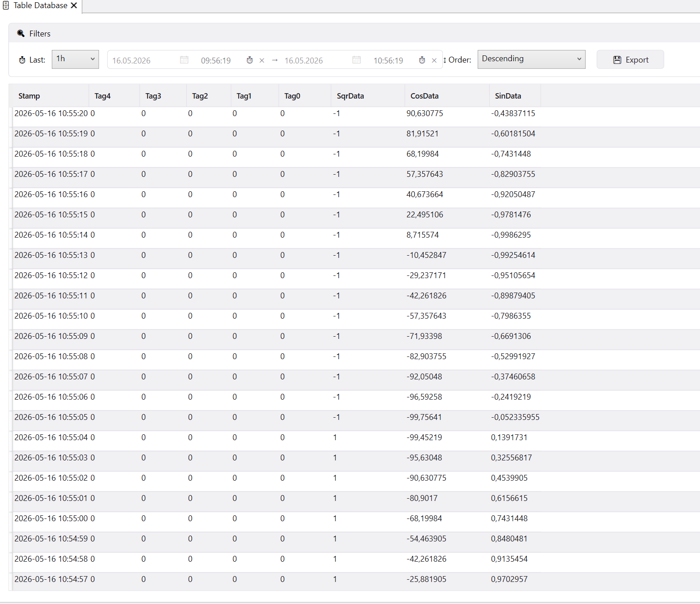This screenshot has width=700, height=604.
Task: Click the stopwatch icon beside Last
Action: (x=22, y=60)
